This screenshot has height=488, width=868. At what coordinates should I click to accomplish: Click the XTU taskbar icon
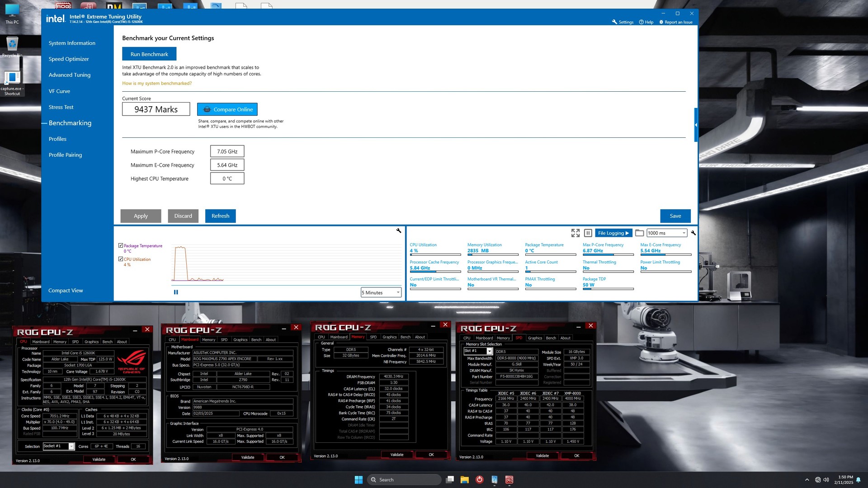(494, 479)
